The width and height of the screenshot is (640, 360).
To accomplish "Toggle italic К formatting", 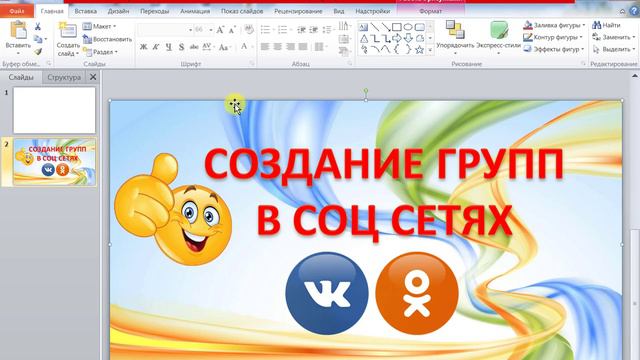I will point(156,47).
